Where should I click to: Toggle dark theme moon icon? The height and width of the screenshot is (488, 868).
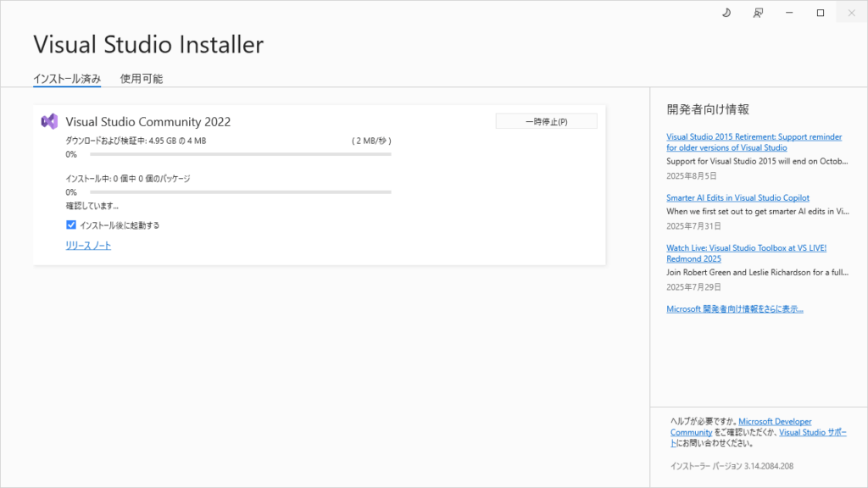point(726,13)
